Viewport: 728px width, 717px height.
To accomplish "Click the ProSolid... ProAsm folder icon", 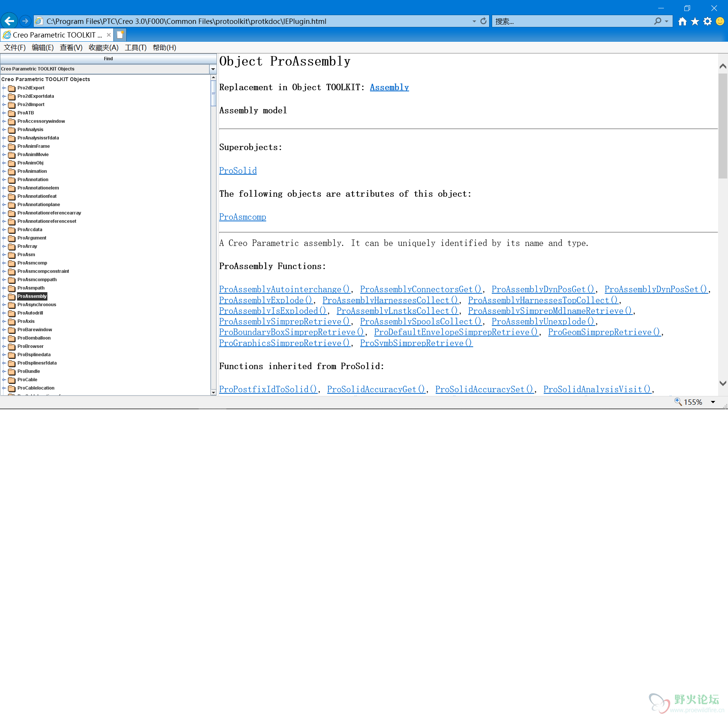I will [12, 255].
